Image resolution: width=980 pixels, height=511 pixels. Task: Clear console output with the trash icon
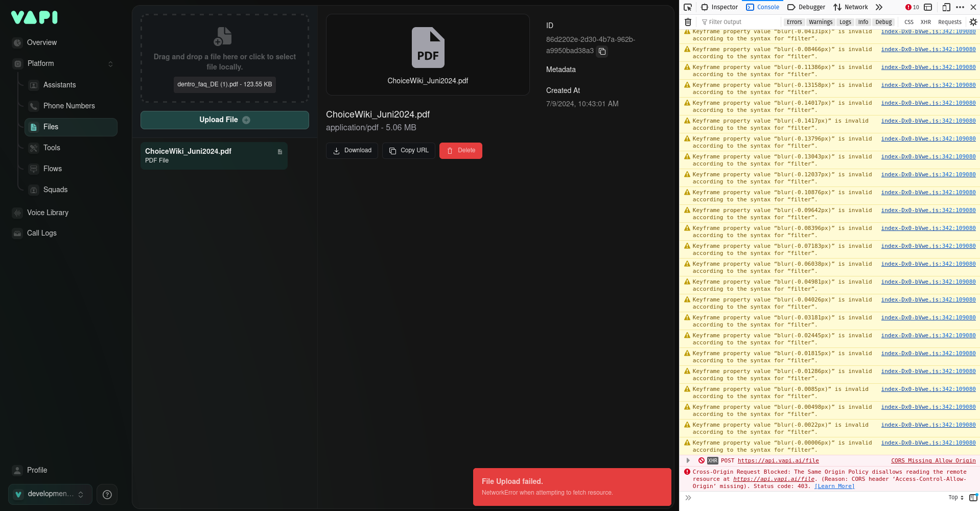pos(688,22)
